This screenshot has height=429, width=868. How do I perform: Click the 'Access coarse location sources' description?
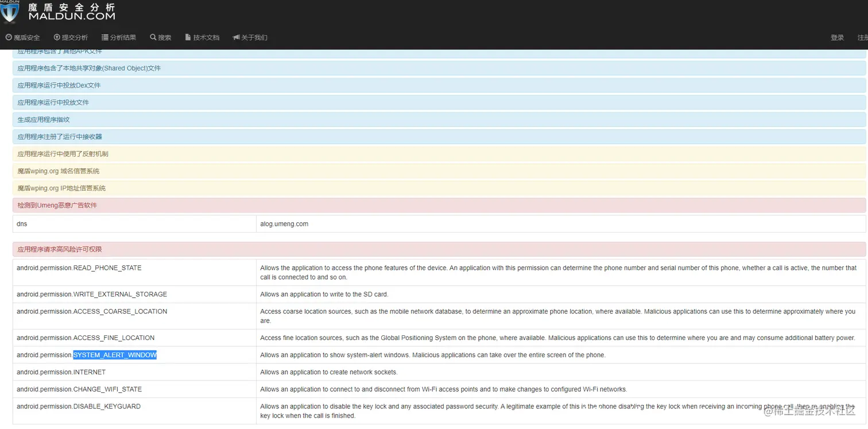click(558, 316)
